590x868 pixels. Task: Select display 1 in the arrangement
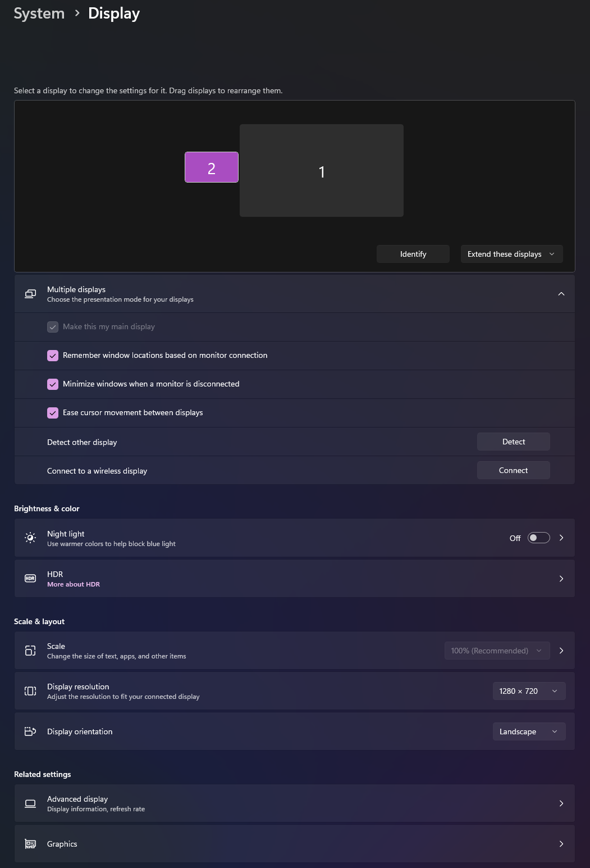321,171
